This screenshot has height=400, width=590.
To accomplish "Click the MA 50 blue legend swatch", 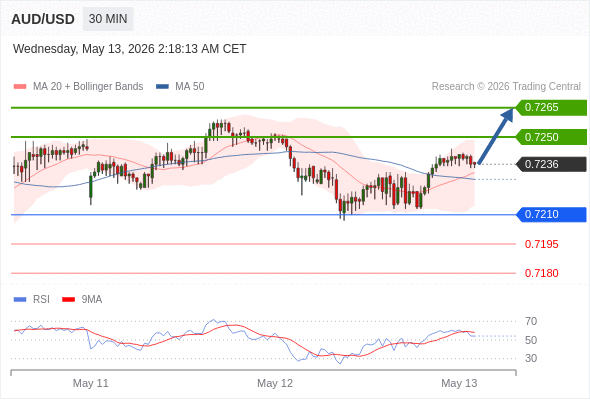I will click(x=162, y=87).
